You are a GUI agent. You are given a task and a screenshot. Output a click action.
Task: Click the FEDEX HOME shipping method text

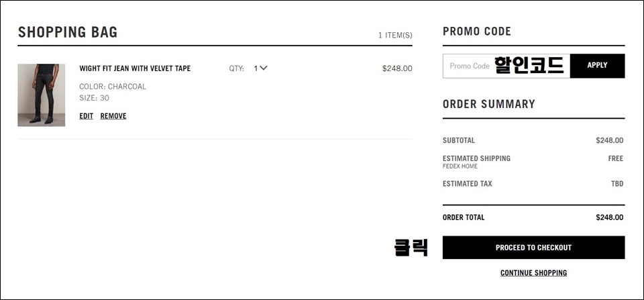[x=460, y=166]
